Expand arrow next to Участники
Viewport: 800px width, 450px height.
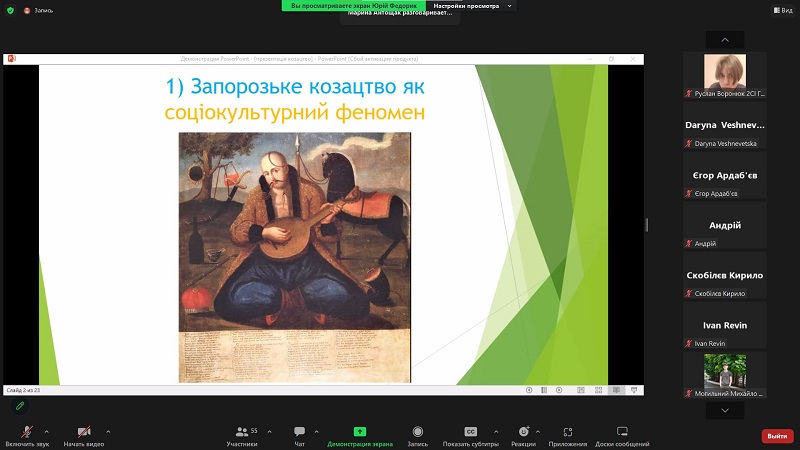[x=269, y=432]
